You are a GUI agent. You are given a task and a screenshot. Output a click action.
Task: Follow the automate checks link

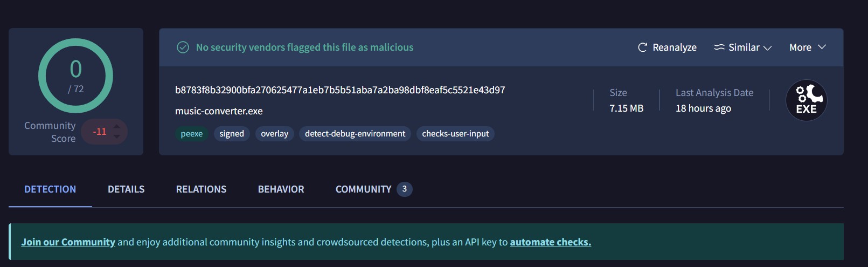(550, 242)
